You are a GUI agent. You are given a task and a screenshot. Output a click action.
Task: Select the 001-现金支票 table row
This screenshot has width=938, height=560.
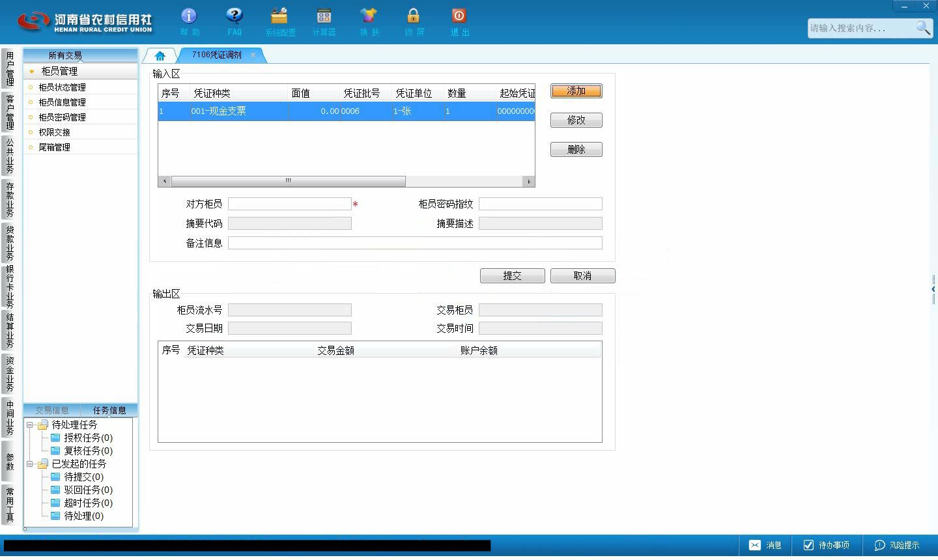(x=347, y=111)
